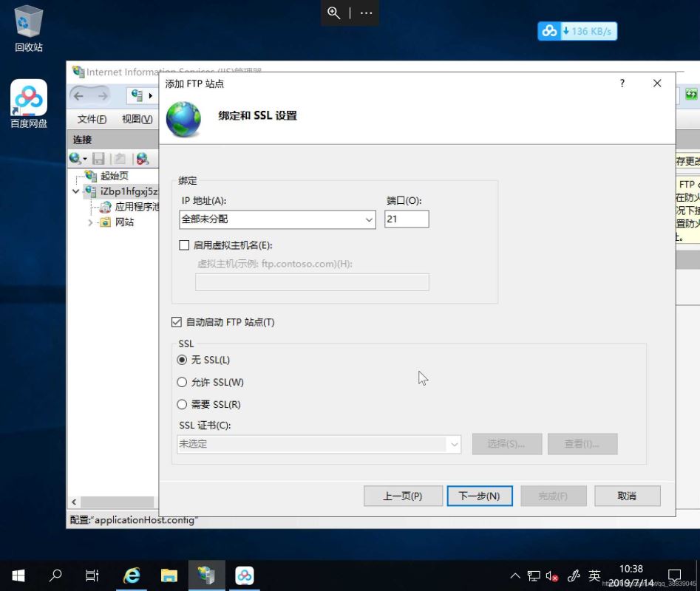Collapse the iZbp1hfgxj5z server tree node
The width and height of the screenshot is (700, 591).
76,191
